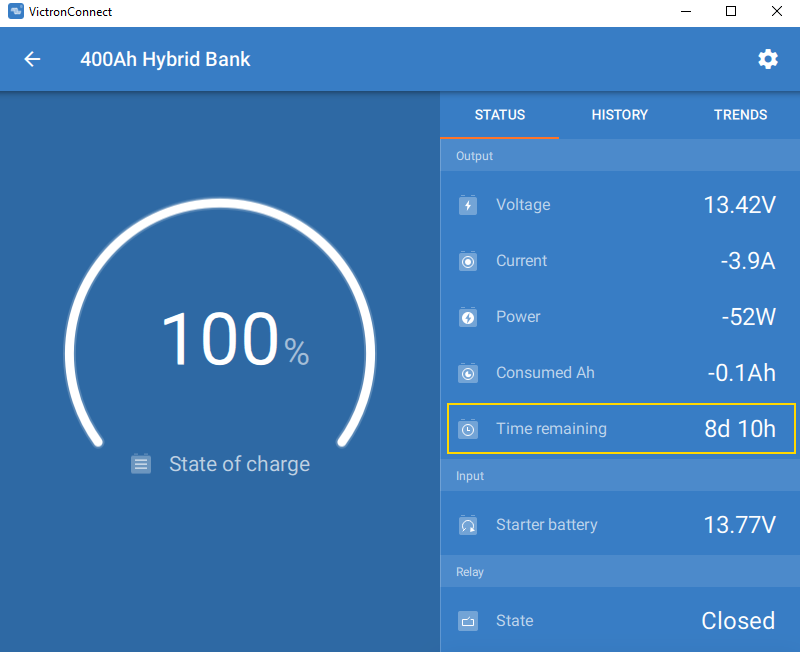Click the VictronConnect app icon in title bar
Viewport: 800px width, 652px height.
click(15, 12)
